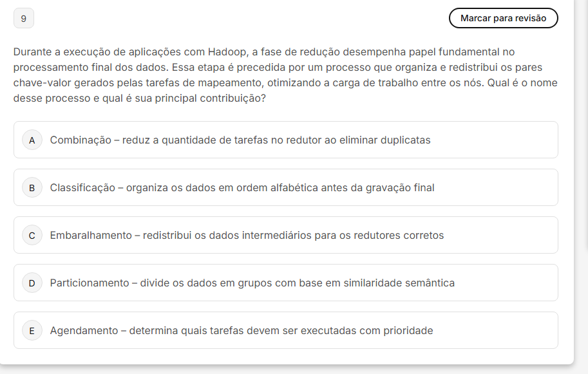Screen dimensions: 588x374
Task: Click the word "Combinação" in option A
Action: tap(81, 140)
